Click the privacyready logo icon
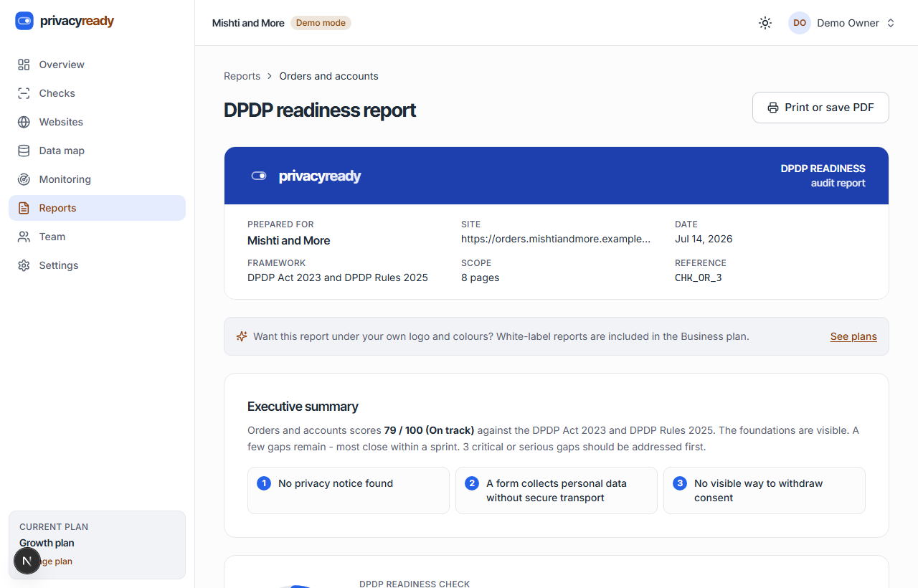This screenshot has width=918, height=588. coord(24,21)
